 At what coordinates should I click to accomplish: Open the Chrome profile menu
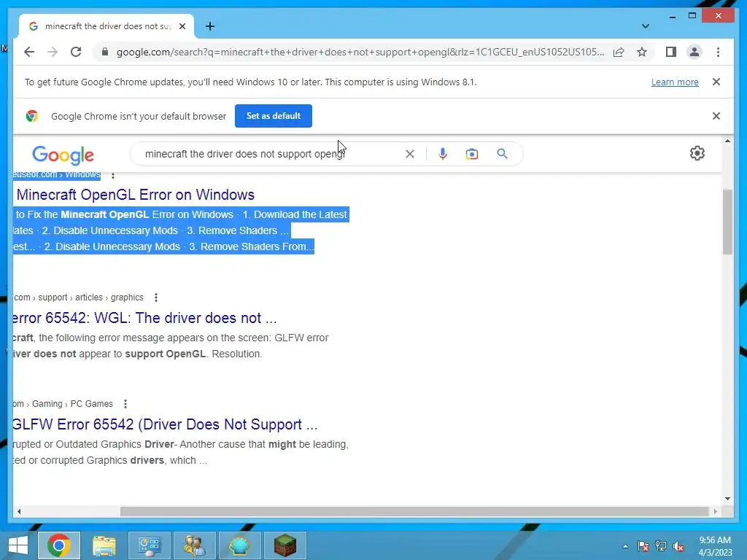pyautogui.click(x=694, y=52)
